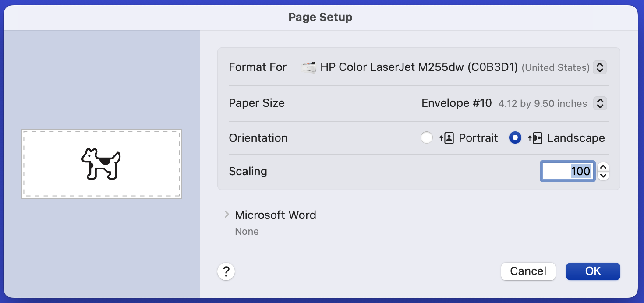This screenshot has width=644, height=303.
Task: Click the 'Paper Size' label
Action: point(257,103)
